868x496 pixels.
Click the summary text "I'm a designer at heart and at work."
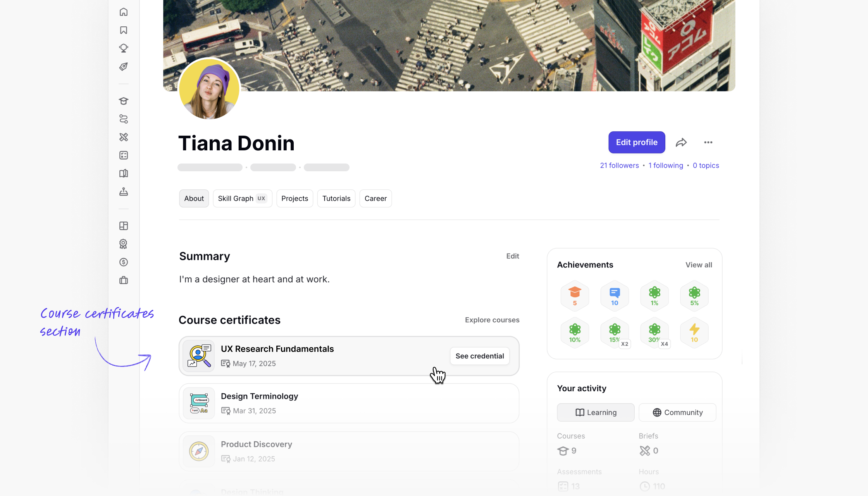[x=255, y=279]
